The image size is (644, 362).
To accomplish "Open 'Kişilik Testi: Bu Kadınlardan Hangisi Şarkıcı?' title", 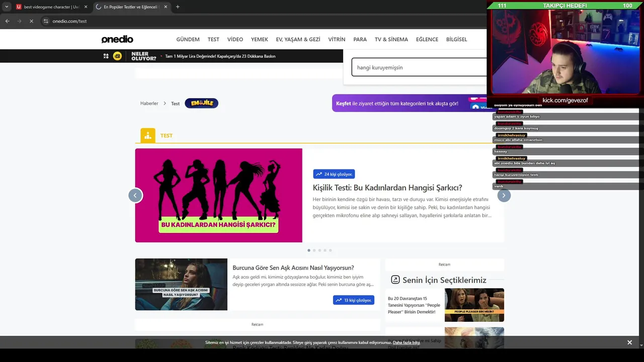I will pyautogui.click(x=387, y=188).
